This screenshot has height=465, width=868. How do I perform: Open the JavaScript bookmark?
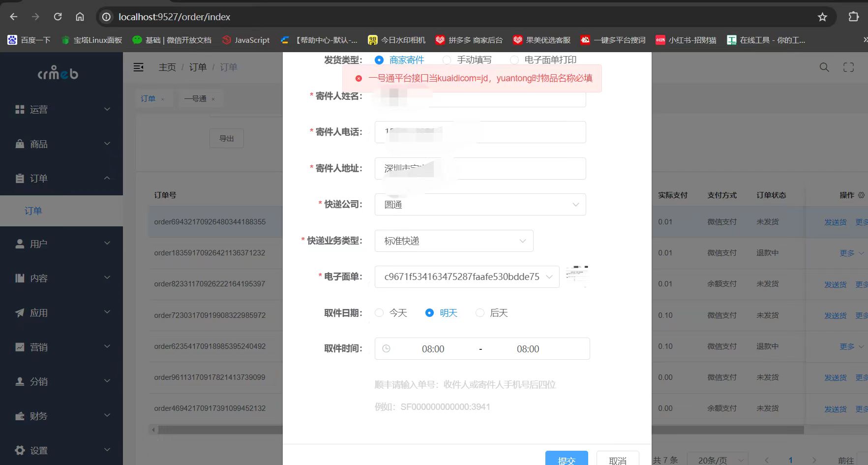coord(246,40)
